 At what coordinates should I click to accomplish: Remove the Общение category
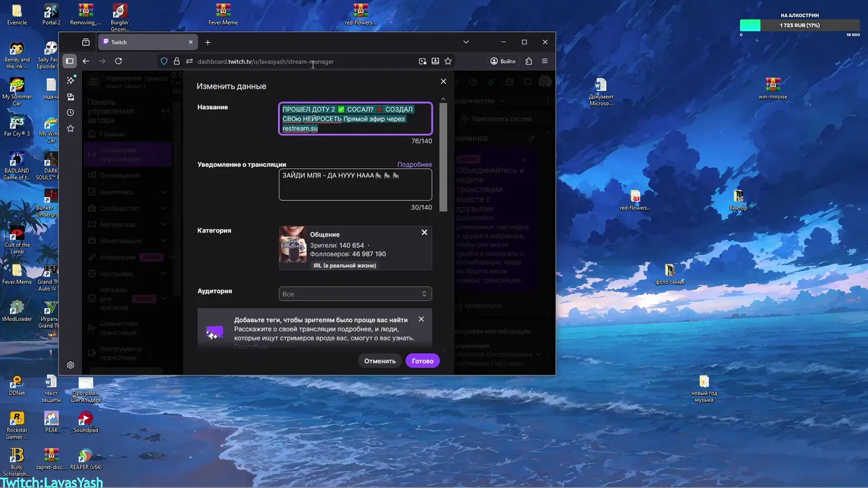(425, 232)
